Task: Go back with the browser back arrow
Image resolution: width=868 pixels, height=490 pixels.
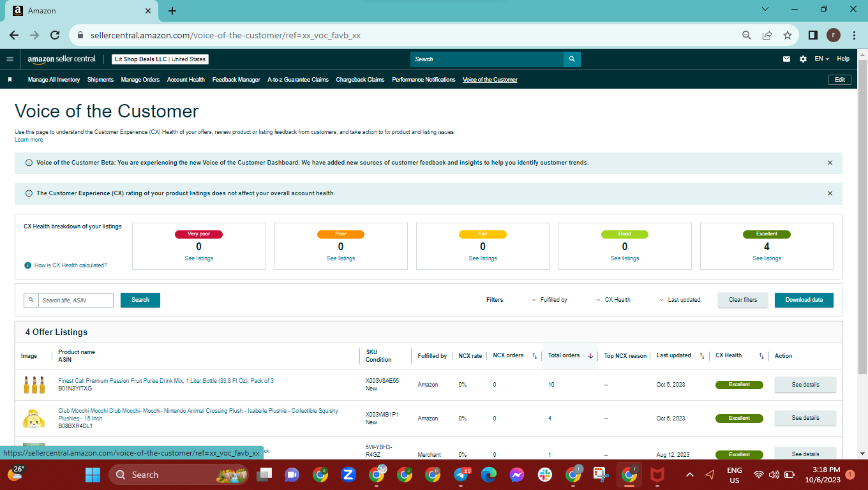Action: [x=14, y=35]
